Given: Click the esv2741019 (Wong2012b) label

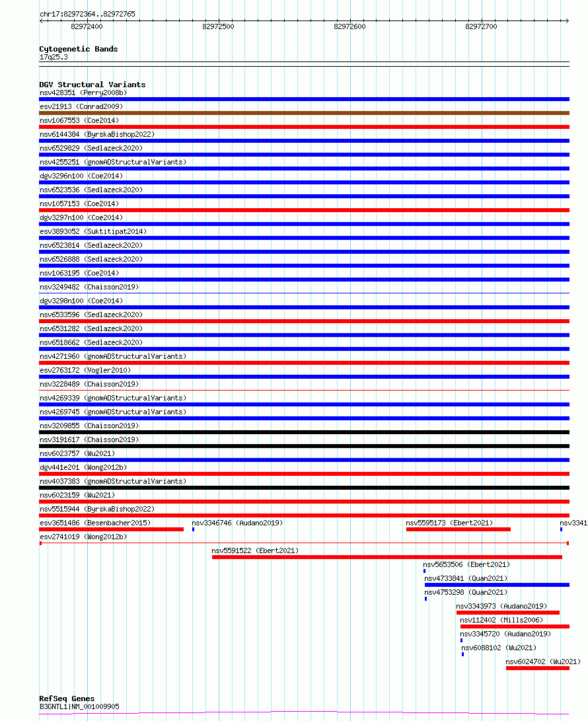Looking at the screenshot, I should tap(83, 537).
